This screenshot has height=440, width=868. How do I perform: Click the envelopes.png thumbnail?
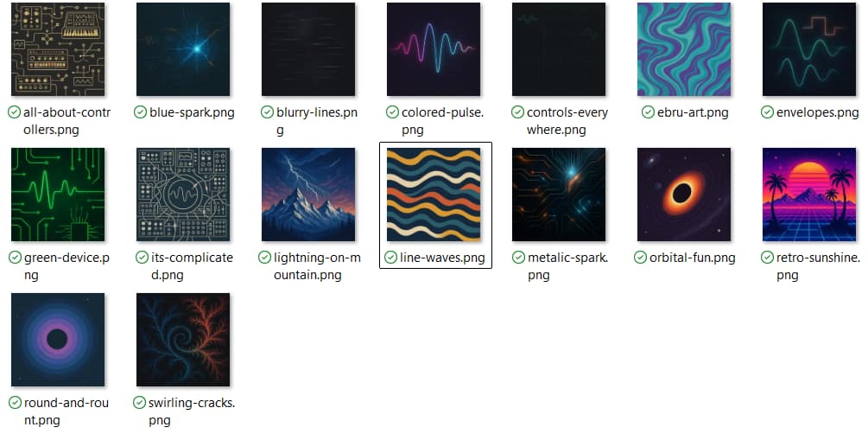click(808, 48)
